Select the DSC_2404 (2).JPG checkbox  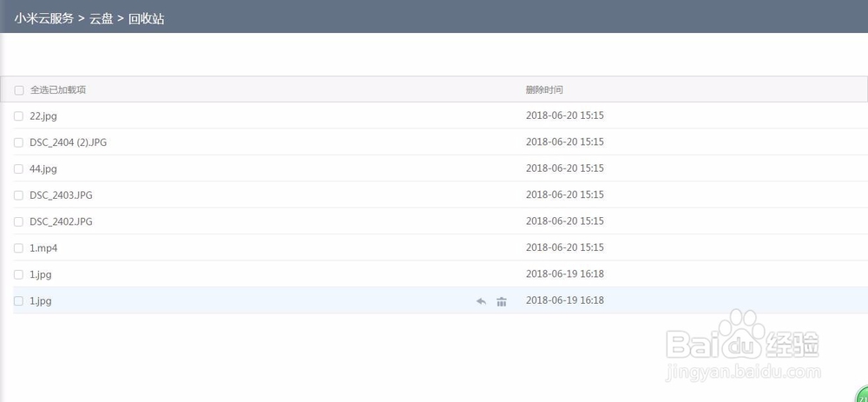(x=19, y=143)
